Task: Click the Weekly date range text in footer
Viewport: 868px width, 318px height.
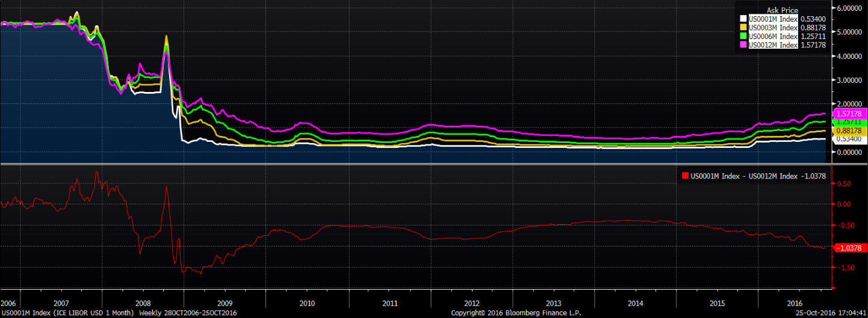Action: click(187, 313)
